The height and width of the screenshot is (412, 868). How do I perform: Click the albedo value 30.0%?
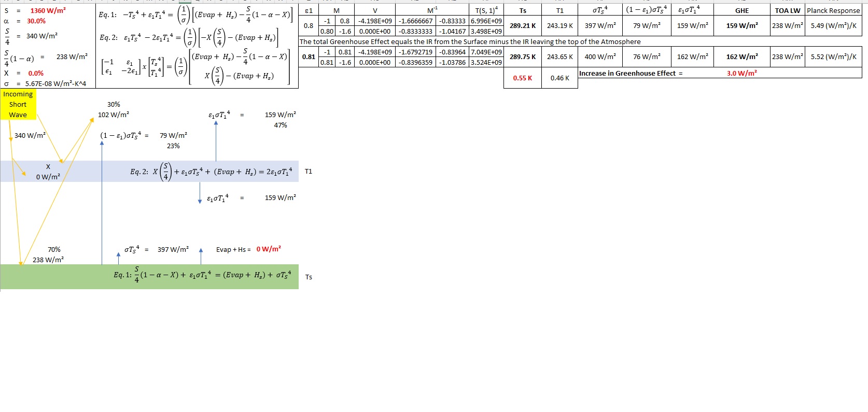click(x=36, y=21)
